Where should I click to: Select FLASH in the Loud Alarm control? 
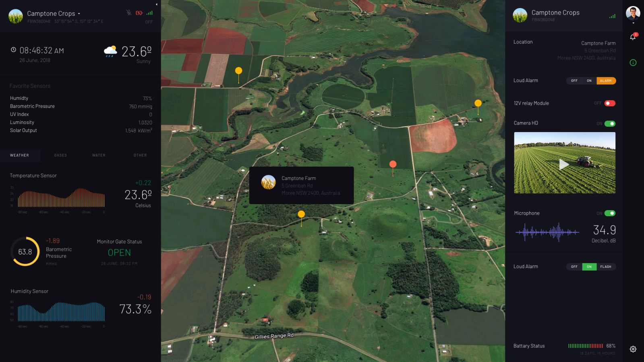pyautogui.click(x=606, y=267)
